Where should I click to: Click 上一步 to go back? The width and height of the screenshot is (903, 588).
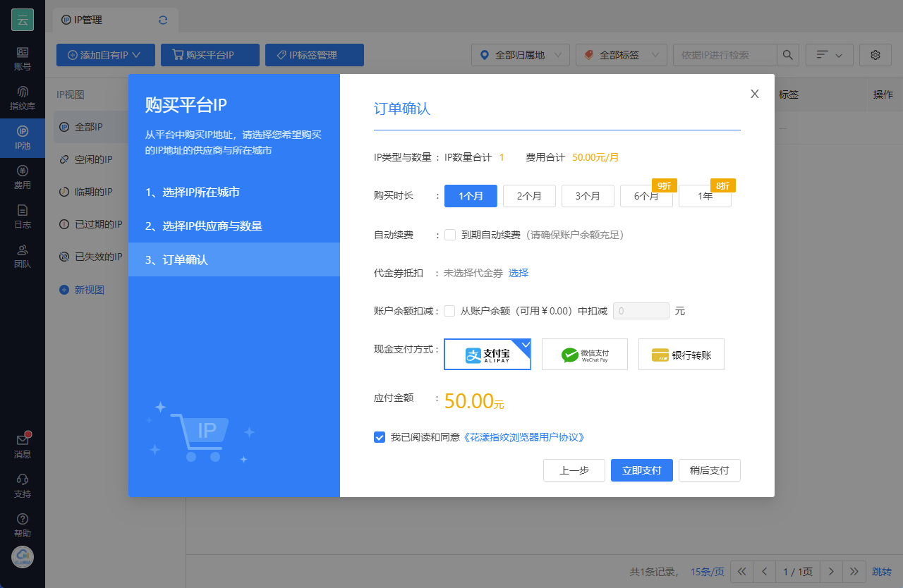tap(574, 470)
